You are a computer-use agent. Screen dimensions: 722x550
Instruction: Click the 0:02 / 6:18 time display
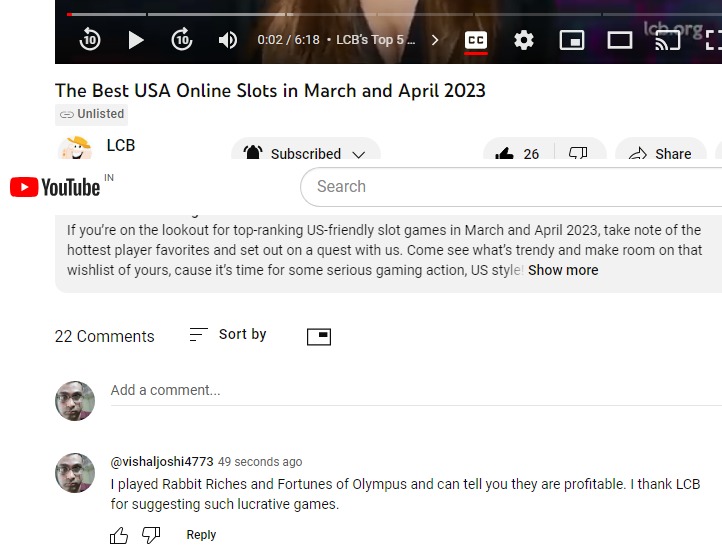pos(288,40)
